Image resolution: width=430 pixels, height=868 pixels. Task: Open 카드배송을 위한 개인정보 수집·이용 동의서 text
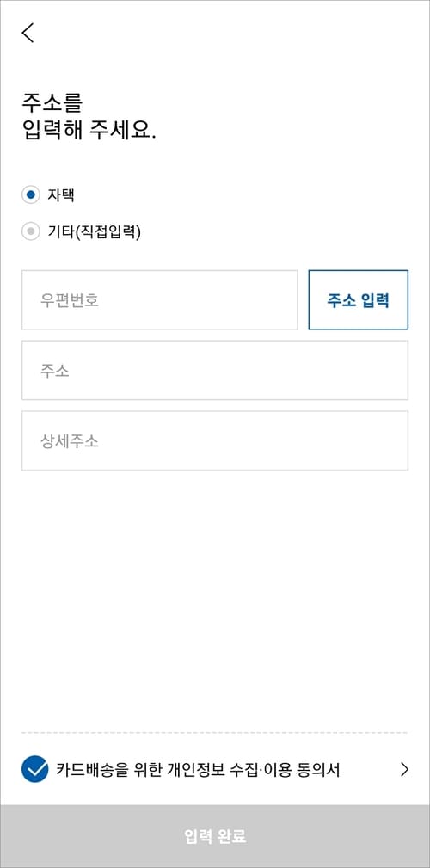(198, 769)
